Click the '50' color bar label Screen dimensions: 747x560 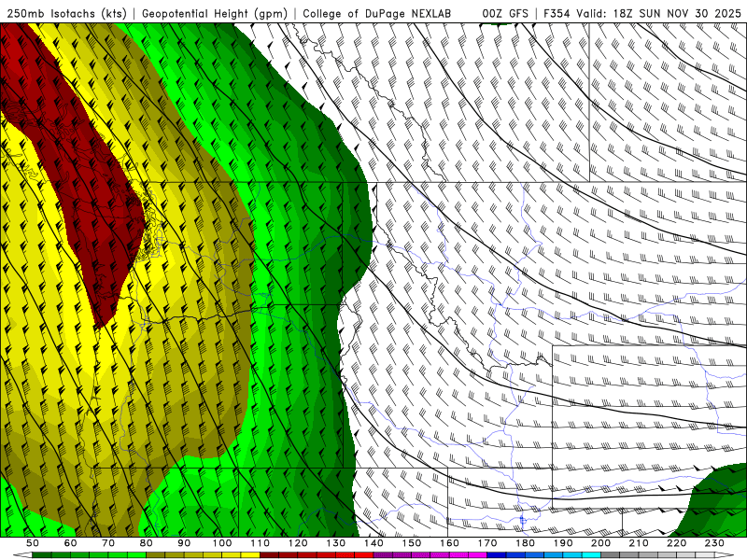[33, 543]
